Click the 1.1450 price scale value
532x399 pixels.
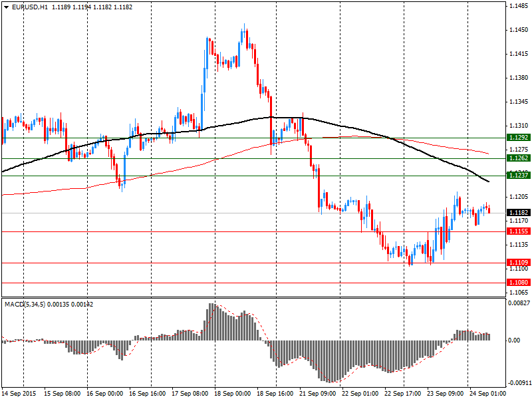click(519, 30)
